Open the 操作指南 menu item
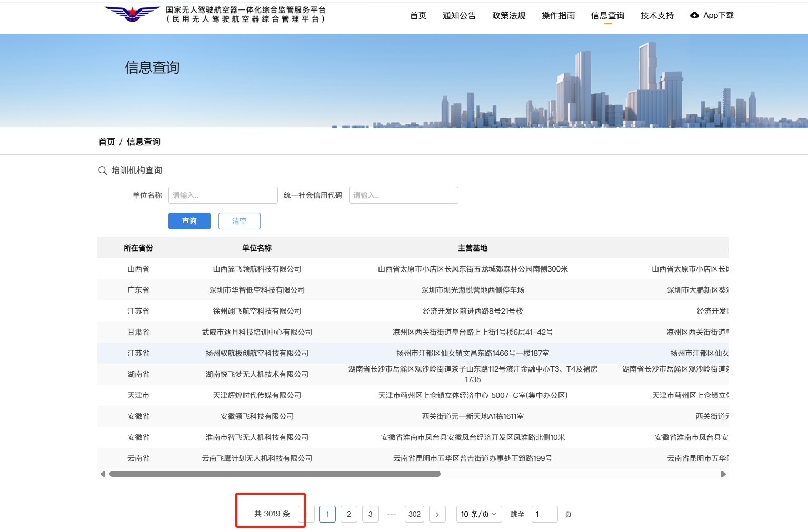Image resolution: width=808 pixels, height=532 pixels. [x=558, y=16]
